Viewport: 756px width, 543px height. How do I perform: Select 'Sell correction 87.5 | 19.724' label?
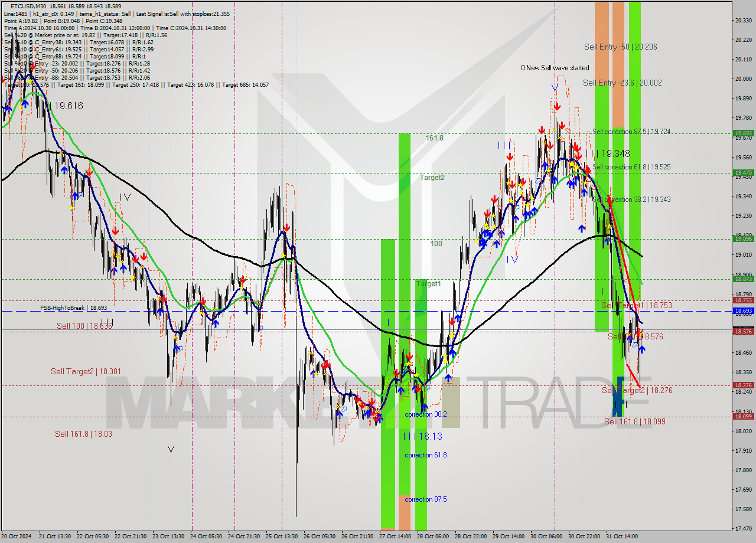631,132
